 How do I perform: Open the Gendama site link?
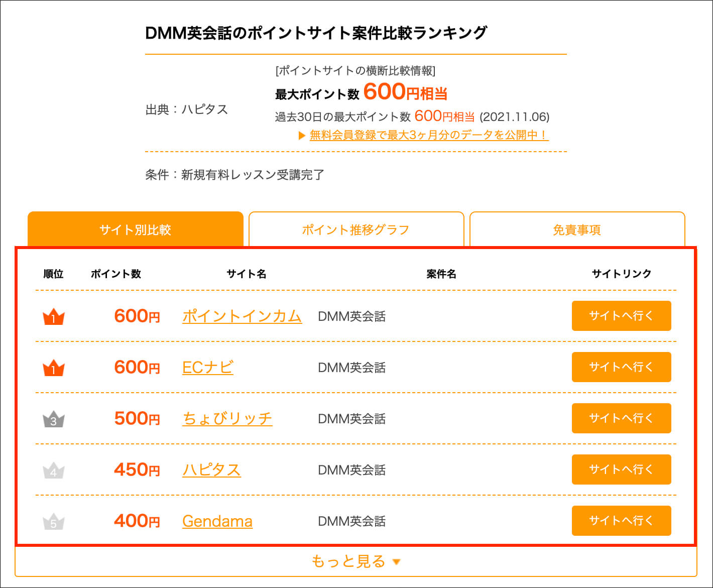pyautogui.click(x=217, y=521)
